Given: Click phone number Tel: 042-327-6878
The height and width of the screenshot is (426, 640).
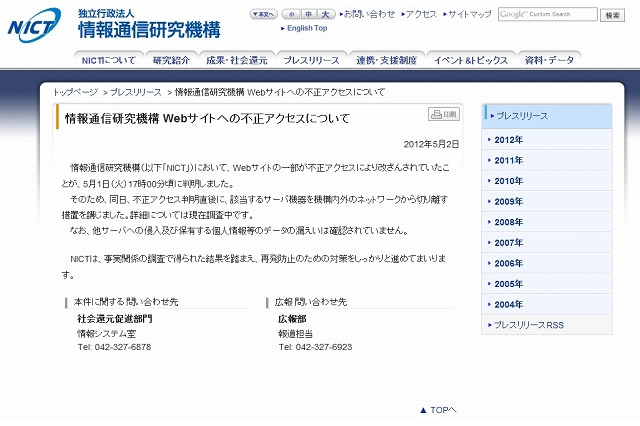Looking at the screenshot, I should pos(114,347).
